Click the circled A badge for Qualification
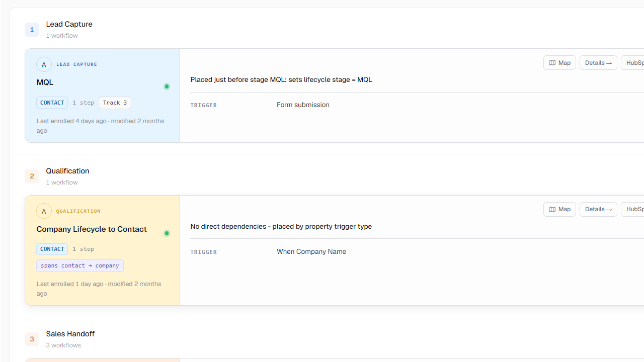The width and height of the screenshot is (644, 362). tap(44, 211)
